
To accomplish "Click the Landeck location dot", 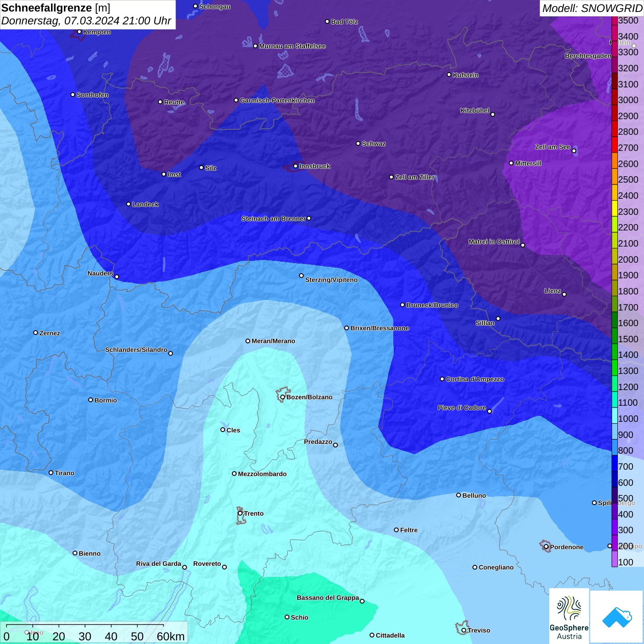I will click(x=128, y=204).
